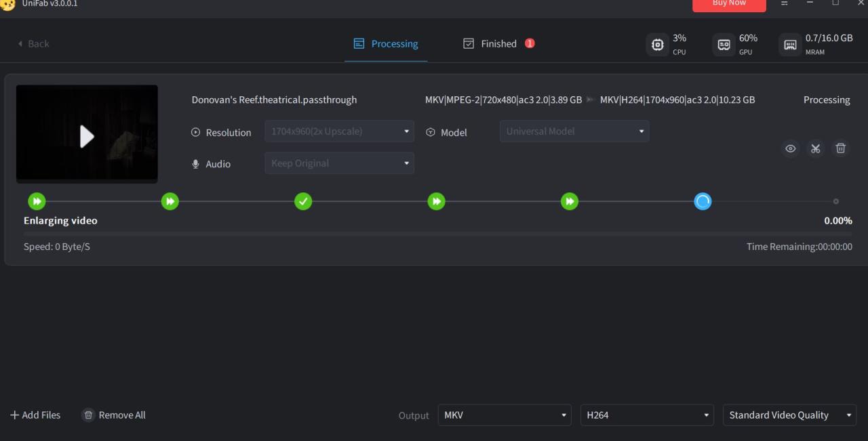This screenshot has height=441, width=868.
Task: Click the first green fast-forward step
Action: point(37,201)
